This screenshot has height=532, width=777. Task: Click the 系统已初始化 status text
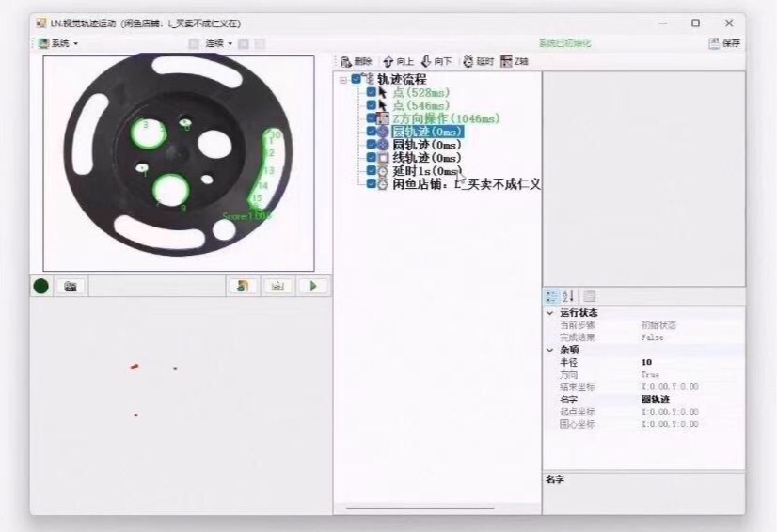pos(564,43)
